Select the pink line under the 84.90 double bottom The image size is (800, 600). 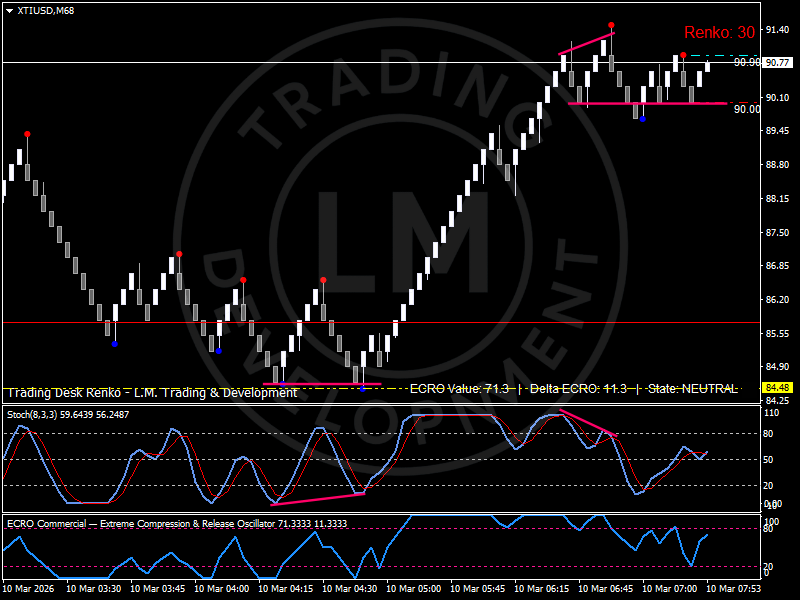(x=322, y=384)
